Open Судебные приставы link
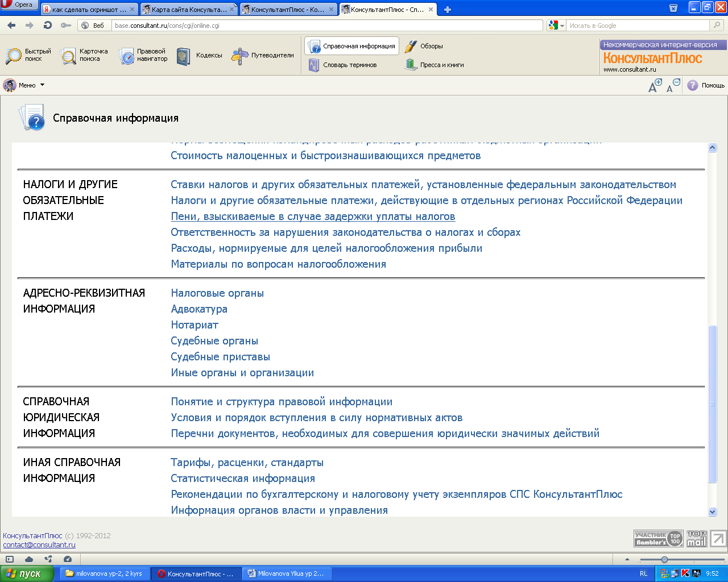This screenshot has width=728, height=582. point(221,357)
